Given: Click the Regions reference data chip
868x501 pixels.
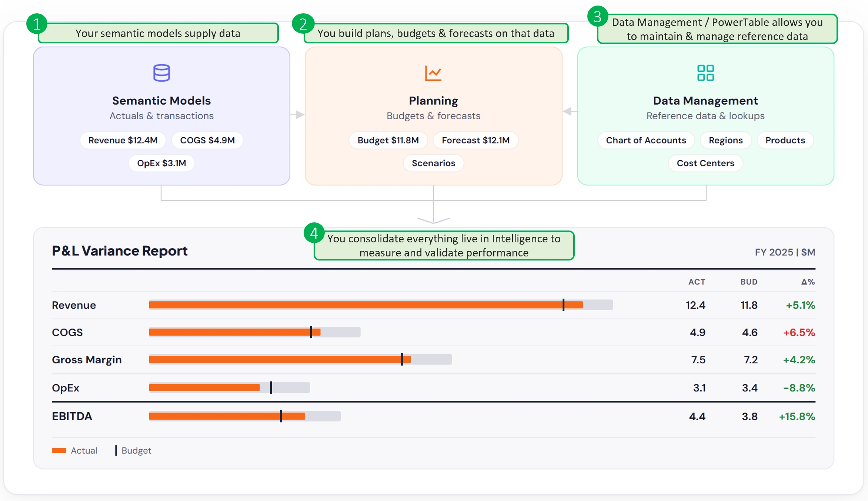Looking at the screenshot, I should click(726, 140).
